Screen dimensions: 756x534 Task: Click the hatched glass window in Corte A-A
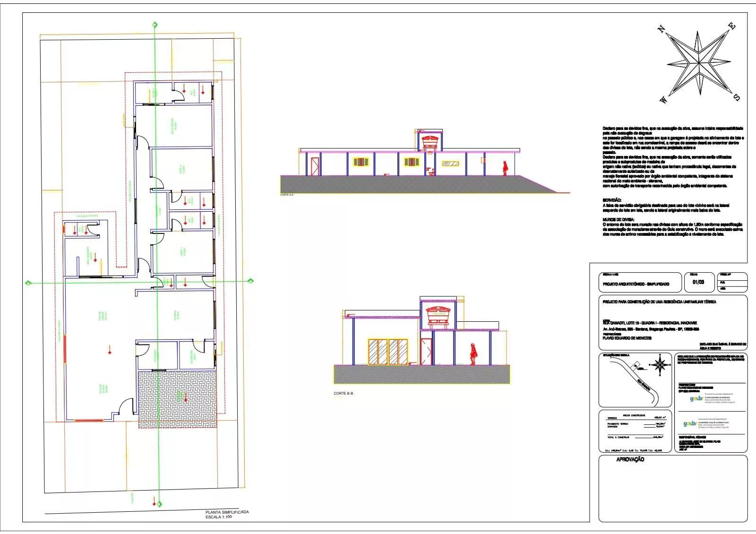click(451, 164)
